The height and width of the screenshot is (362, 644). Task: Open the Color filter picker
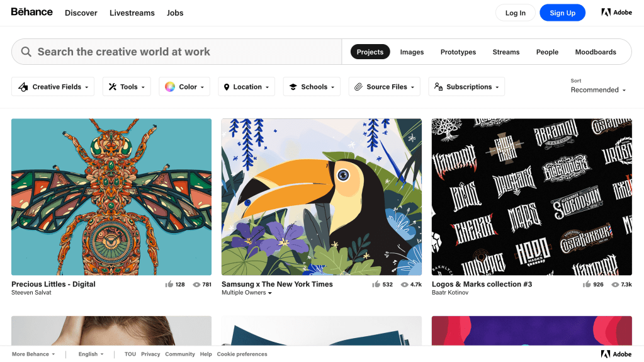[x=184, y=87]
